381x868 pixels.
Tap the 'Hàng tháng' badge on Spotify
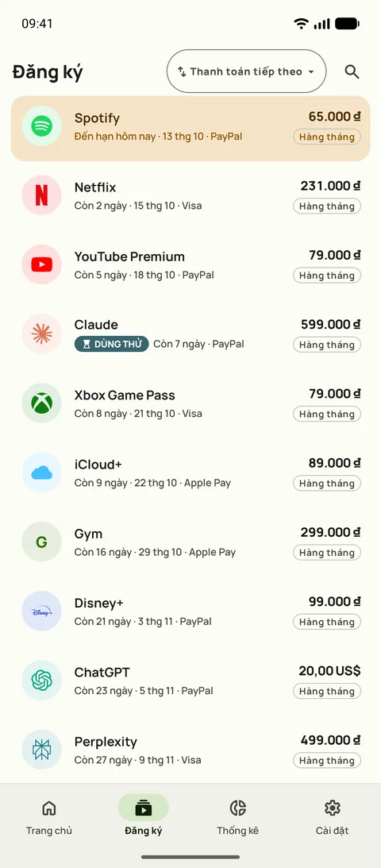tap(327, 137)
